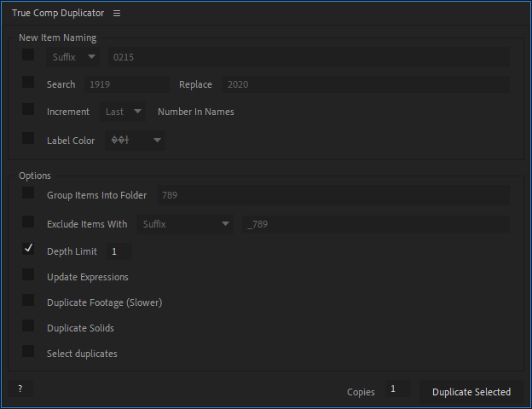Click the Depth Limit value field
Image resolution: width=532 pixels, height=409 pixels.
click(x=119, y=251)
